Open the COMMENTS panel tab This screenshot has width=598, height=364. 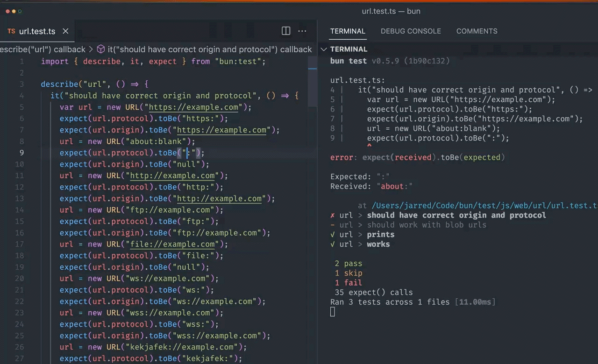click(477, 31)
